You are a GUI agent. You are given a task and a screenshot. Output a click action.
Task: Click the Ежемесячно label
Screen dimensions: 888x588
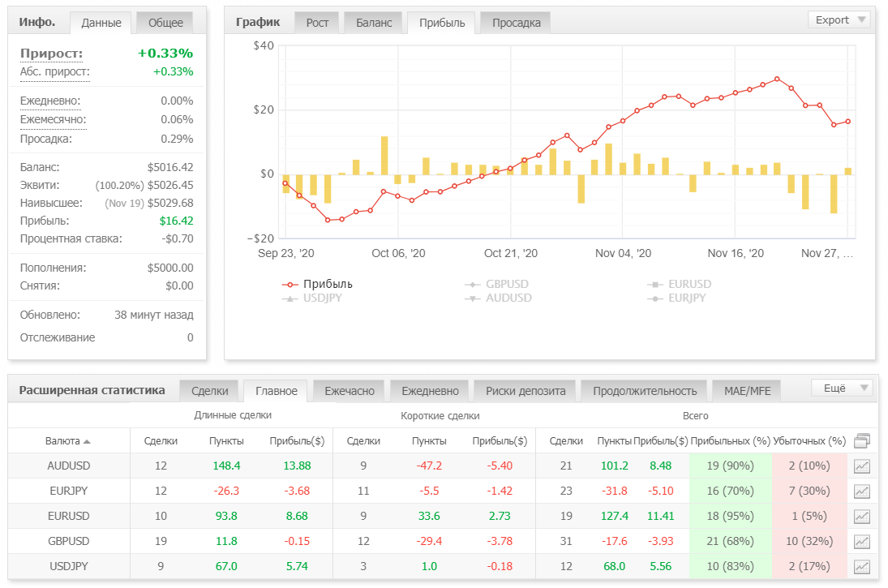pyautogui.click(x=54, y=119)
